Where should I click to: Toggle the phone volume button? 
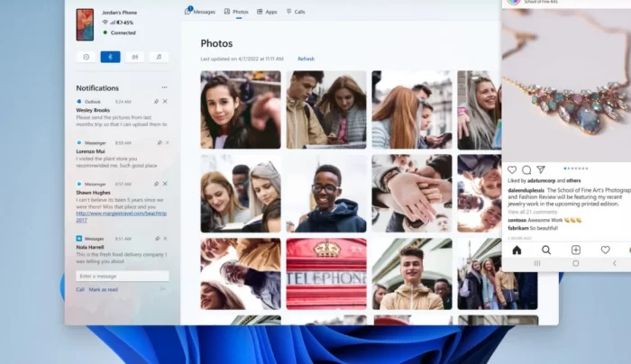(134, 57)
